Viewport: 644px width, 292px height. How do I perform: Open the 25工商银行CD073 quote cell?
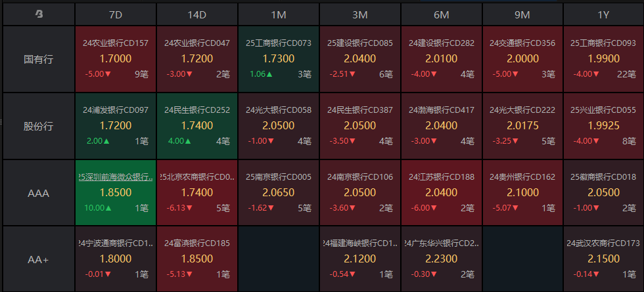279,59
